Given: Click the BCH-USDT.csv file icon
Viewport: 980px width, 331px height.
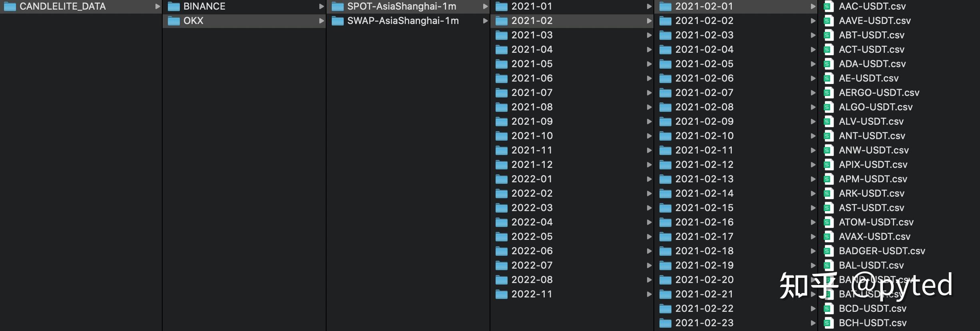Looking at the screenshot, I should click(x=828, y=323).
